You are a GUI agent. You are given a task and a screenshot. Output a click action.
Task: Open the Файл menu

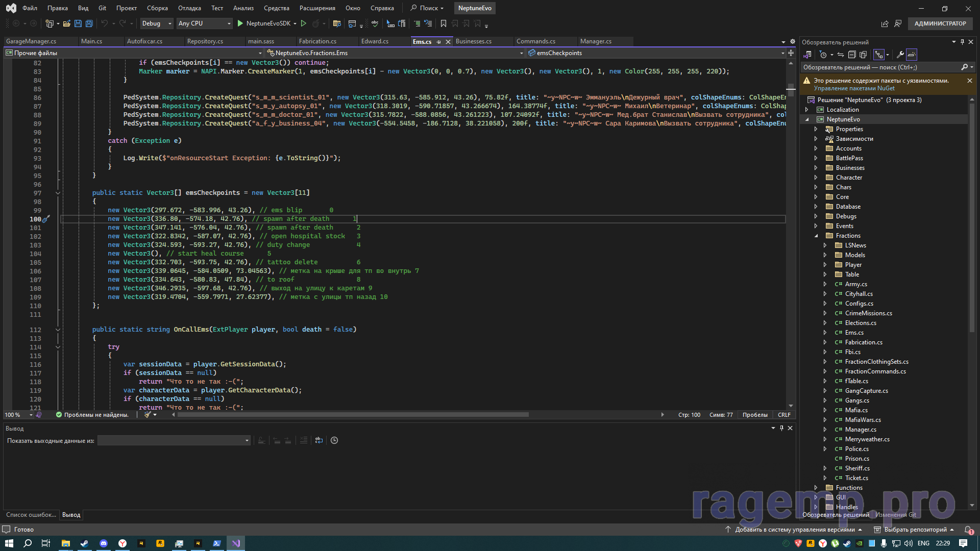coord(30,8)
